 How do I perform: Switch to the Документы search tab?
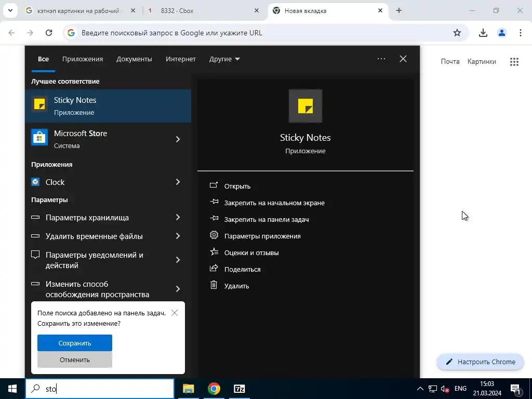point(134,59)
